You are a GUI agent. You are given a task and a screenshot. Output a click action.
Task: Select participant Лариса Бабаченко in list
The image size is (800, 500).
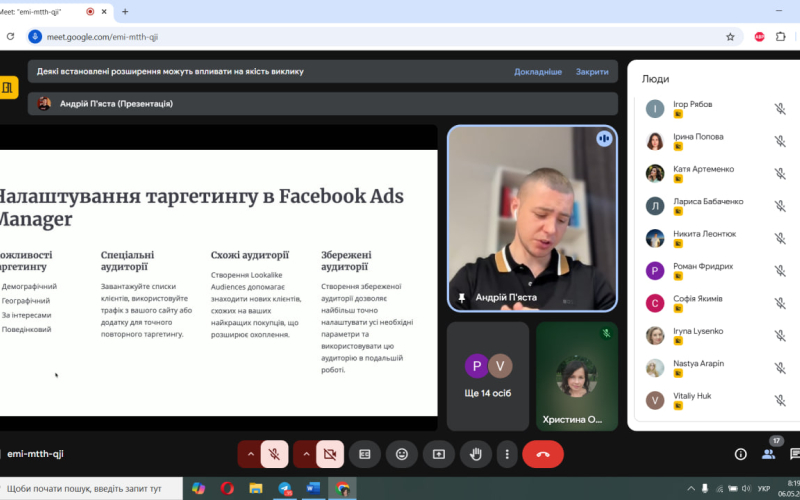coord(717,206)
